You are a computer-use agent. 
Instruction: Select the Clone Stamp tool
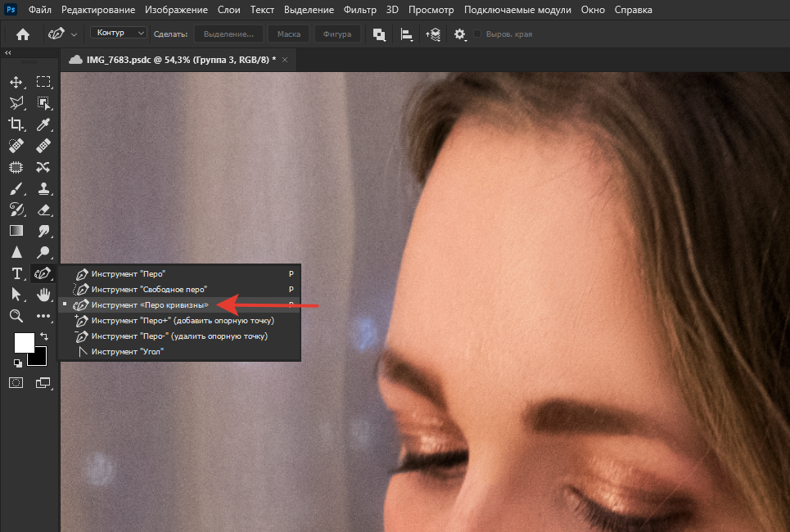[43, 189]
